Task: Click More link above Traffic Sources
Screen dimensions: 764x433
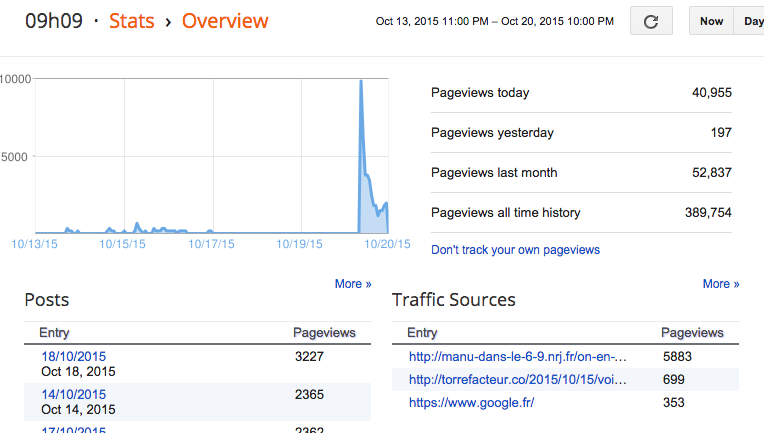Action: [x=720, y=284]
